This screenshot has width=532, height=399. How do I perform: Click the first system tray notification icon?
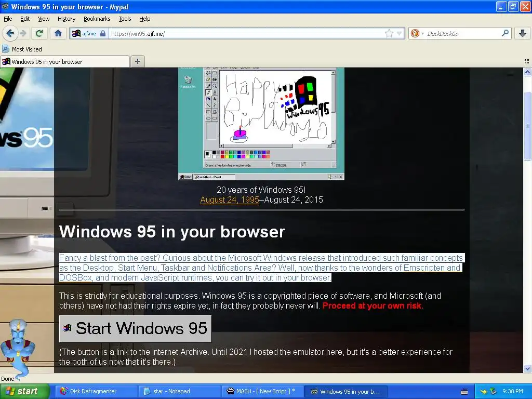coord(484,392)
